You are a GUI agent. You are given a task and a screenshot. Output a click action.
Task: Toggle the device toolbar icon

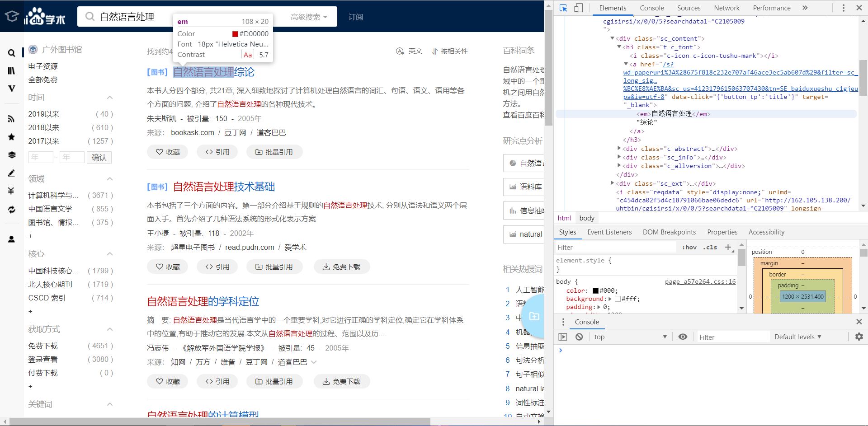pyautogui.click(x=578, y=8)
